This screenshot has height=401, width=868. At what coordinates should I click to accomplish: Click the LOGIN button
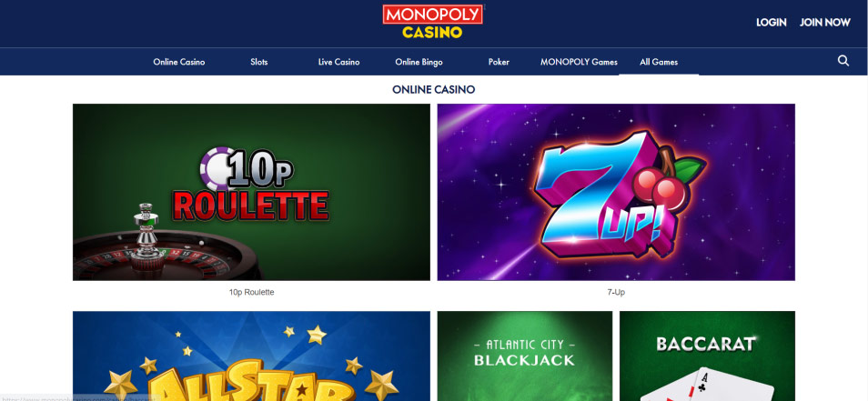click(772, 23)
